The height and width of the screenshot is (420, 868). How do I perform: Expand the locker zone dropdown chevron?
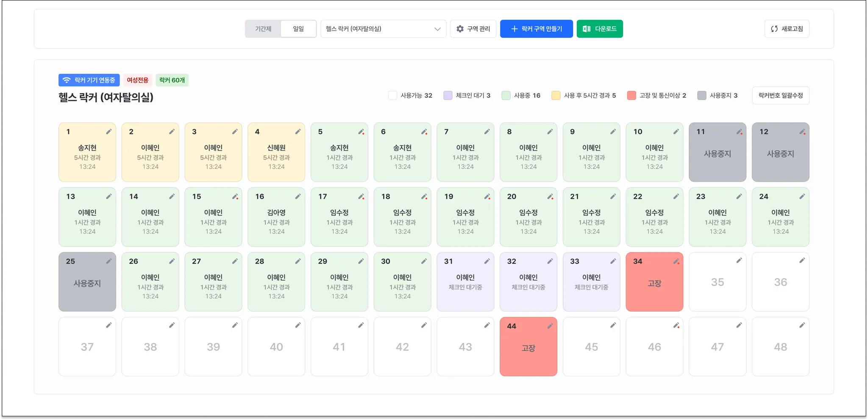click(x=437, y=29)
